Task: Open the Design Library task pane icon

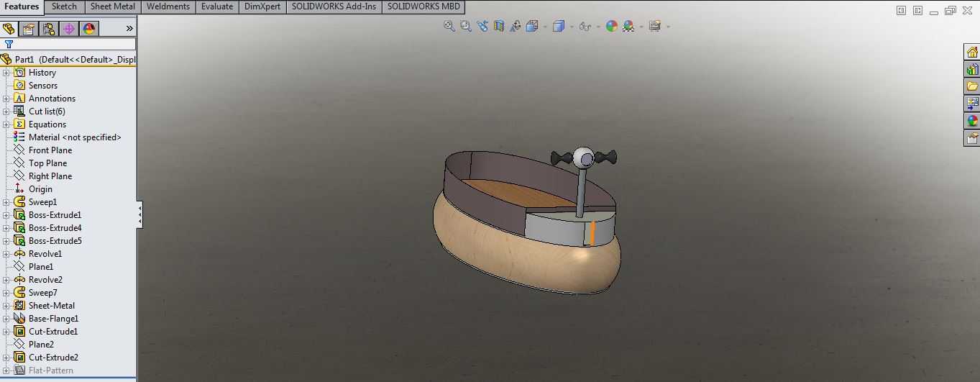Action: (x=972, y=69)
